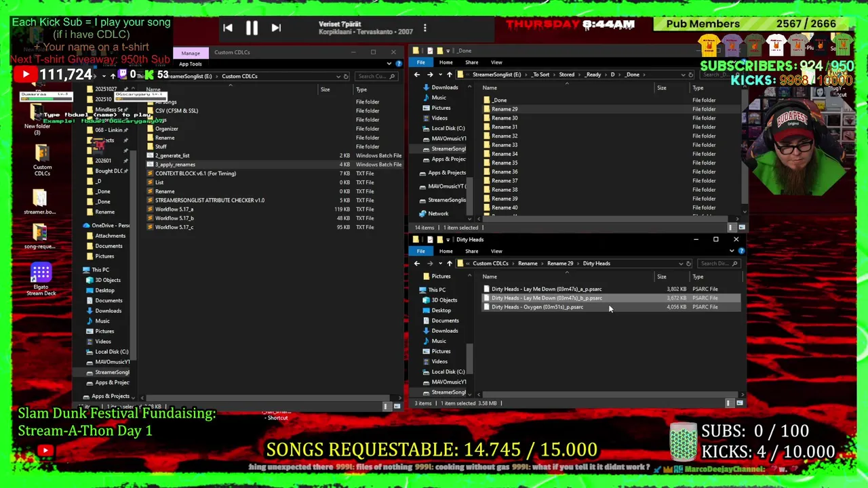Select CONTEXT BLOCK v6.1 (For Timing) file

195,174
